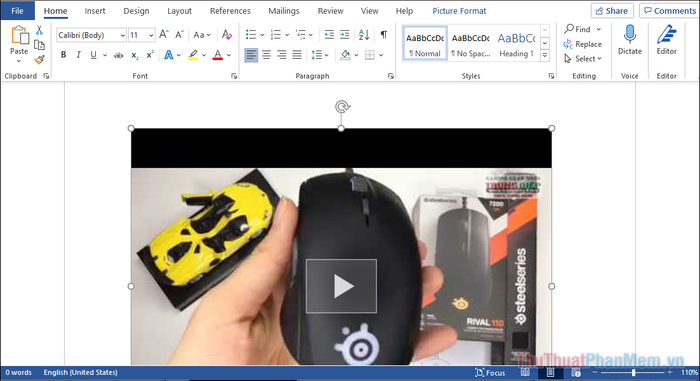Viewport: 700px width, 381px height.
Task: Play the embedded video thumbnail
Action: (x=342, y=286)
